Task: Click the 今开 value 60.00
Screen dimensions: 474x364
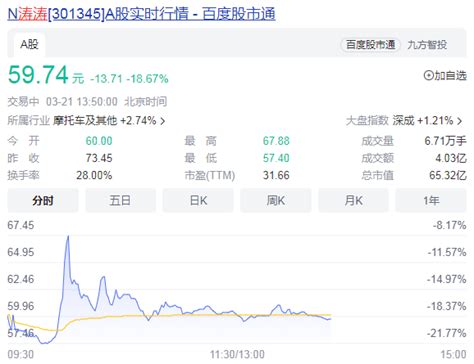Action: click(99, 141)
